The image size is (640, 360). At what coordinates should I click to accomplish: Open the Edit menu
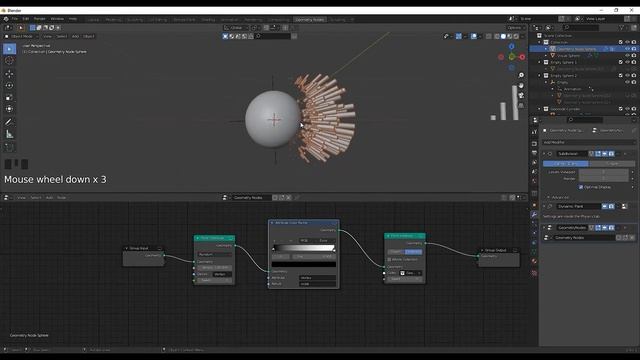26,19
